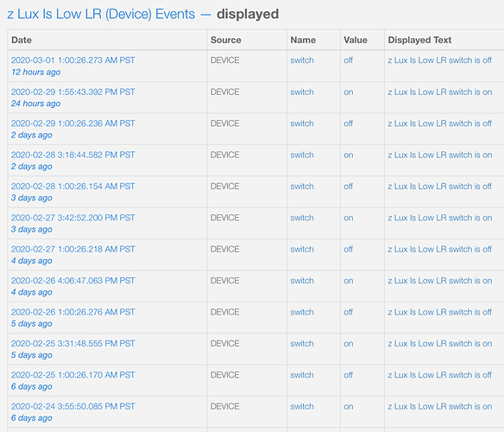Open displayed text link for the 2020-02-25 3:31 PM event
The height and width of the screenshot is (432, 504).
click(440, 344)
